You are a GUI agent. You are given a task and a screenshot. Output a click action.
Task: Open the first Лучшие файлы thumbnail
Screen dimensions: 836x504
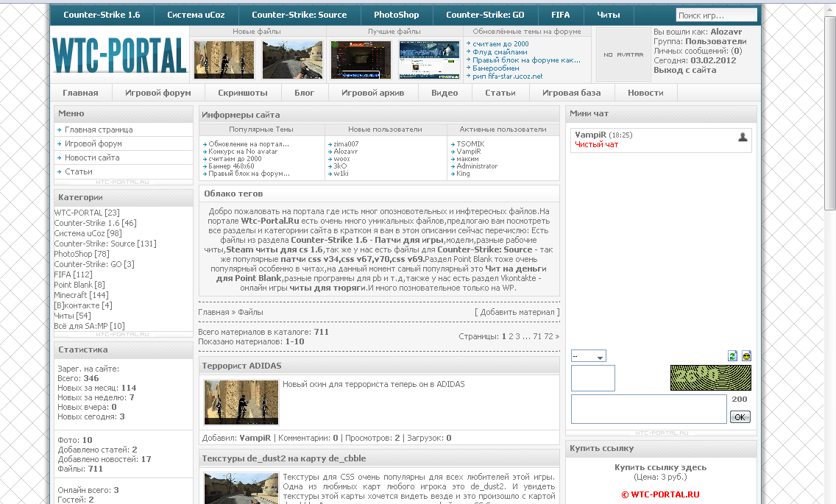[x=361, y=60]
